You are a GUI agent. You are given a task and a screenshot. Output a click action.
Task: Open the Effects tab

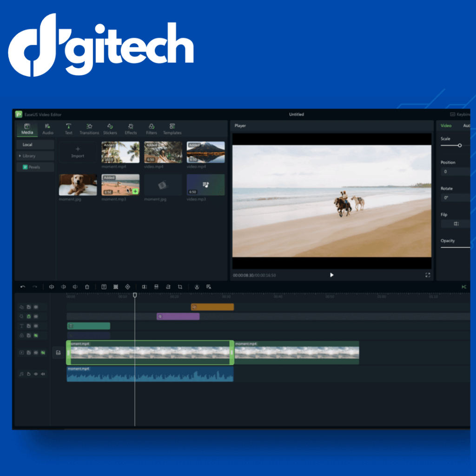(131, 129)
